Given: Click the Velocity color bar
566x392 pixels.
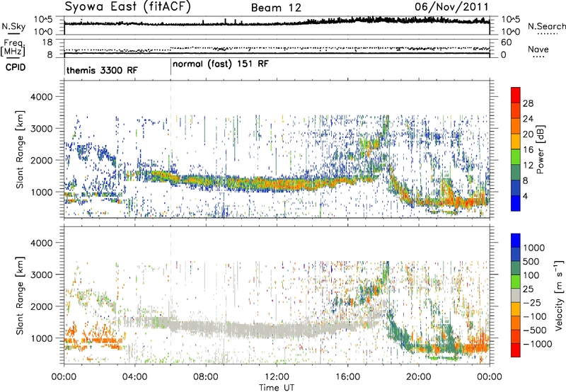Looking at the screenshot, I should tap(516, 295).
